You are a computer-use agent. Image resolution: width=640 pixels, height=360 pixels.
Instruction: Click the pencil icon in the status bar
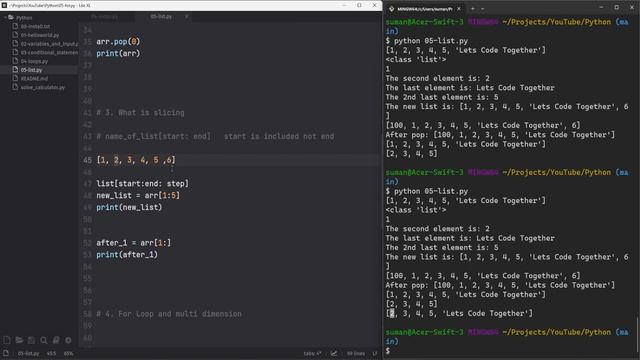click(x=334, y=353)
